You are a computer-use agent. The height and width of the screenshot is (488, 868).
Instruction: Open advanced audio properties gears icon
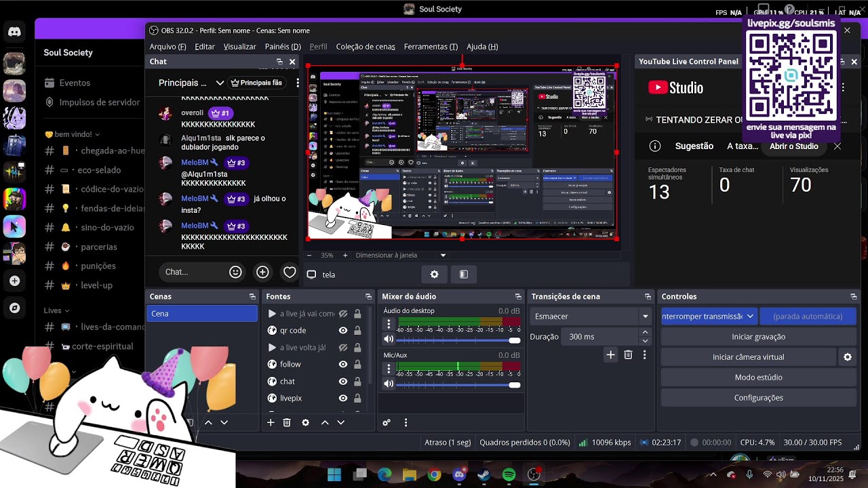pyautogui.click(x=387, y=422)
